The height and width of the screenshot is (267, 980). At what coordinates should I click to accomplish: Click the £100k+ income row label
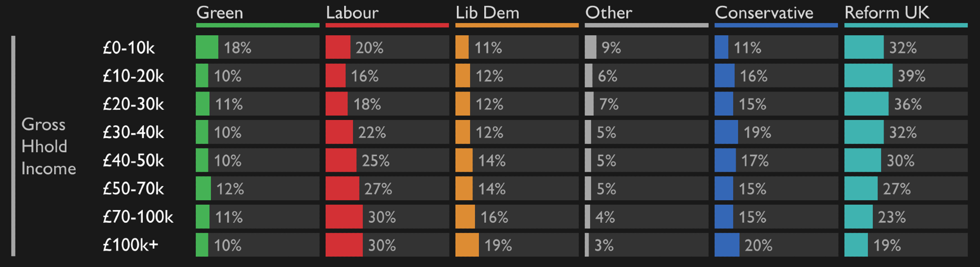click(x=130, y=245)
